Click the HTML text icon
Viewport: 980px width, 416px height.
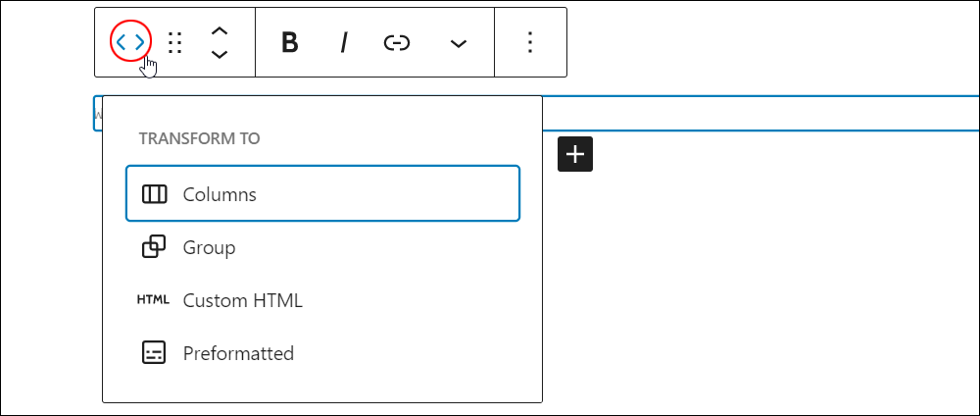(x=153, y=300)
